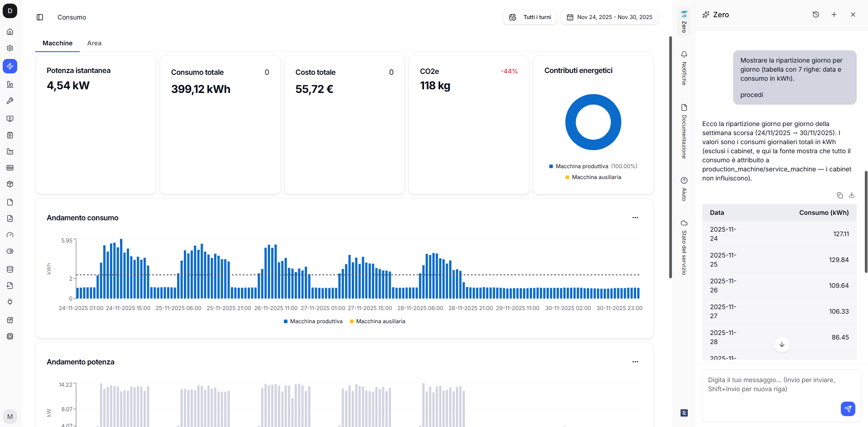Click the Zero chat scrollbar
The image size is (868, 427).
click(x=866, y=222)
